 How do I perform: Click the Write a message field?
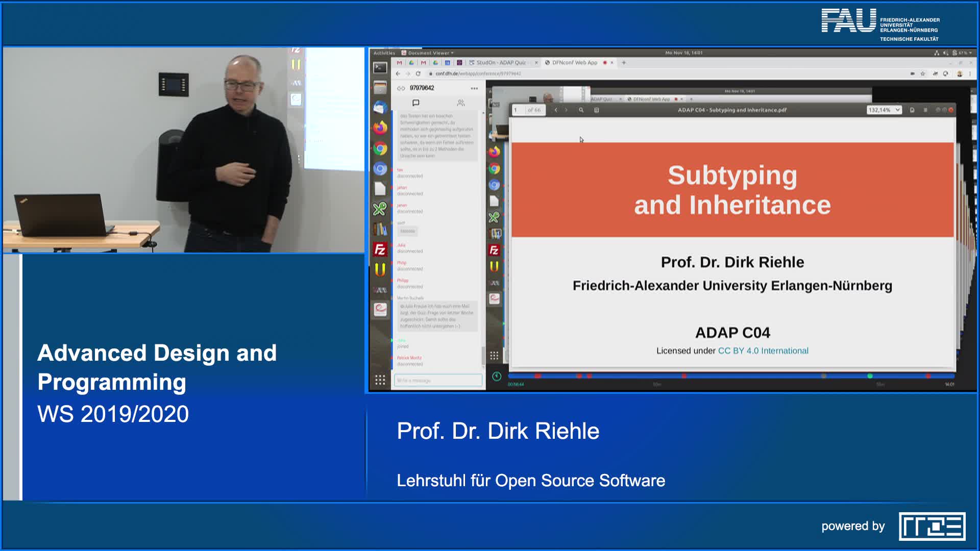coord(437,380)
